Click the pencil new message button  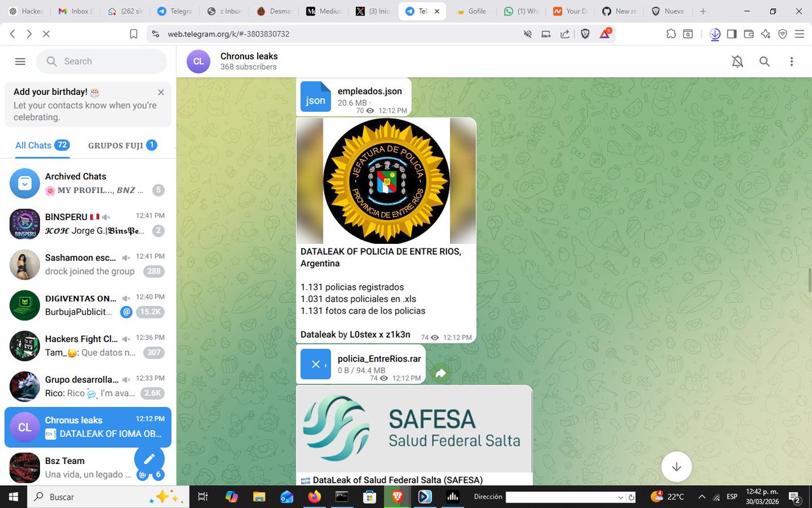tap(150, 459)
